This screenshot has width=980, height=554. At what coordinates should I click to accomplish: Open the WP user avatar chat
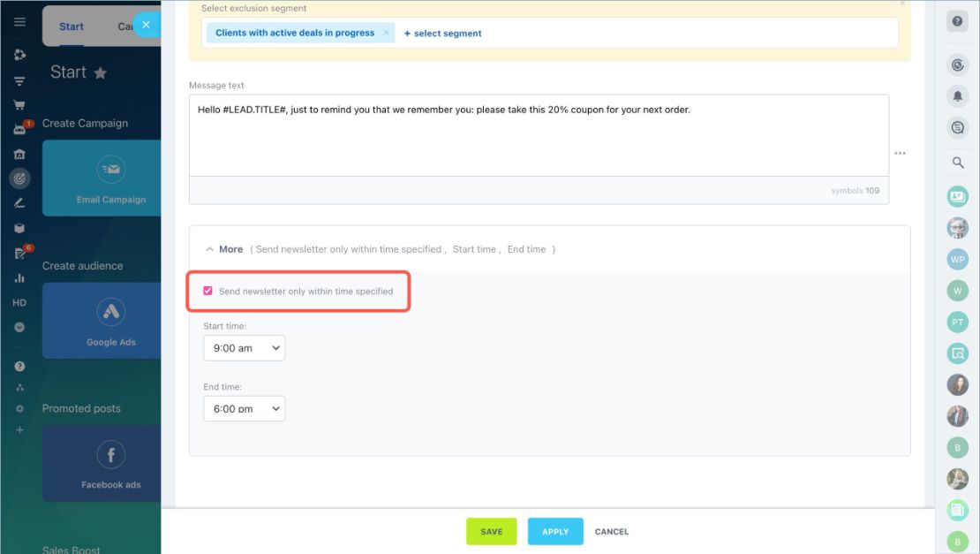(957, 260)
